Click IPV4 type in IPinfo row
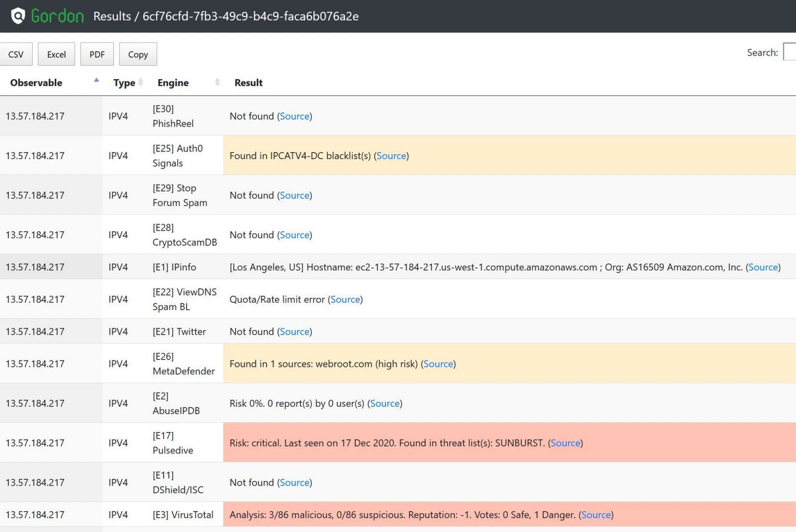 click(x=118, y=267)
